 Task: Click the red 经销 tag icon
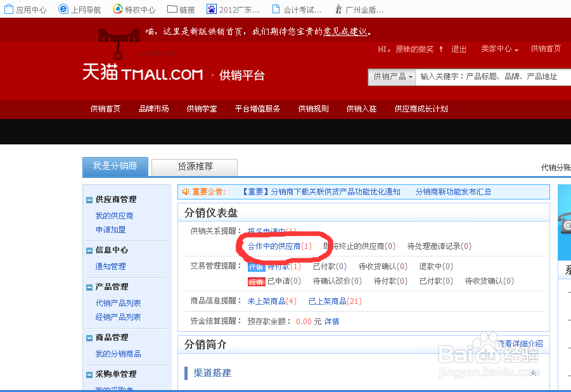coord(256,282)
